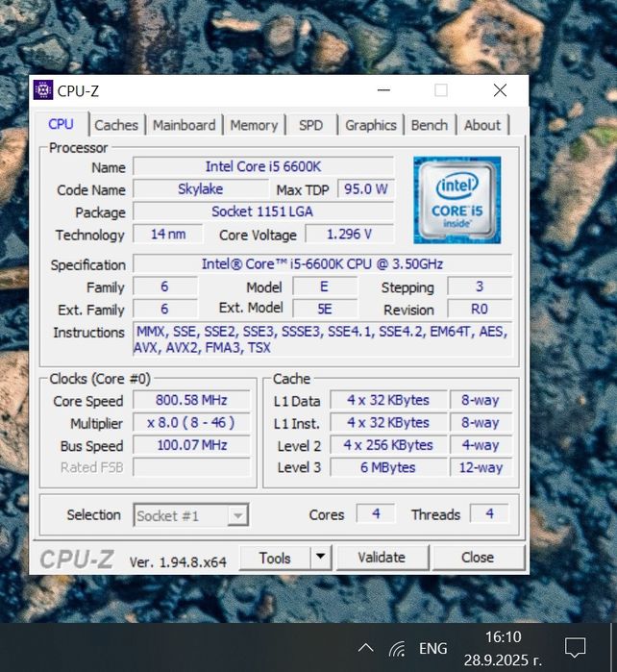Select the CPU tab
Viewport: 617px width, 672px height.
pyautogui.click(x=61, y=124)
